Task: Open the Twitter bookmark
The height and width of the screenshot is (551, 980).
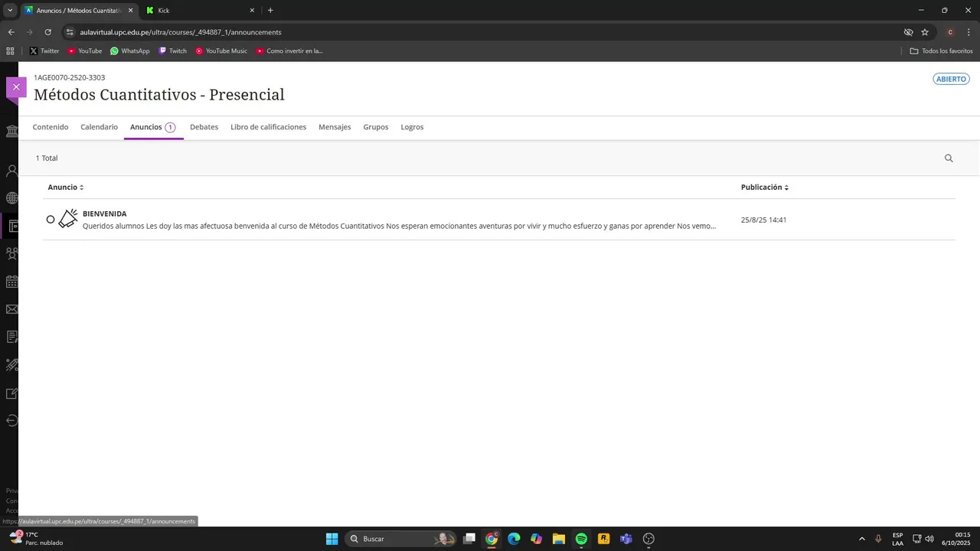Action: click(44, 51)
